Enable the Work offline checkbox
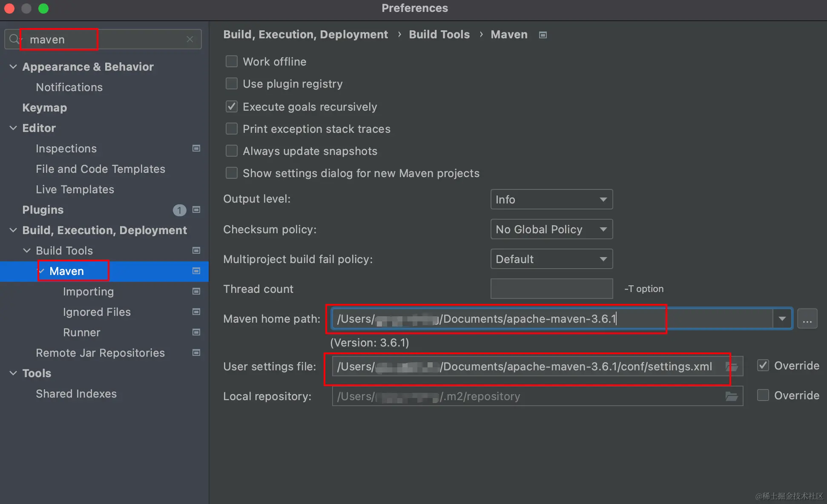The width and height of the screenshot is (827, 504). click(232, 62)
